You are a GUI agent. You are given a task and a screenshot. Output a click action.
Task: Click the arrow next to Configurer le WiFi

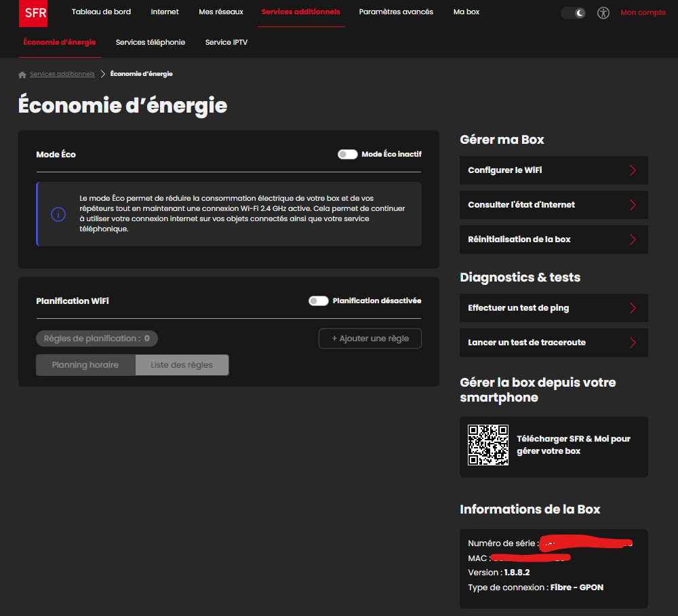point(633,170)
